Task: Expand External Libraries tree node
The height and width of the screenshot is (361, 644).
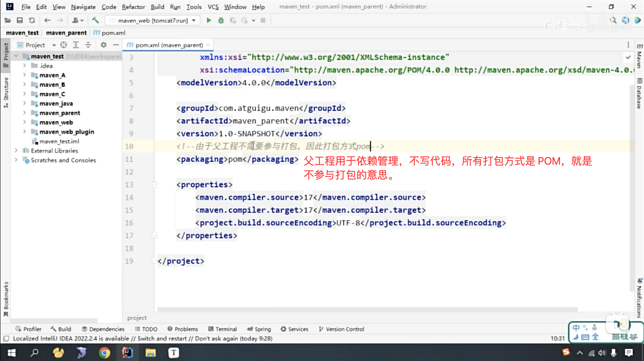Action: (x=16, y=151)
